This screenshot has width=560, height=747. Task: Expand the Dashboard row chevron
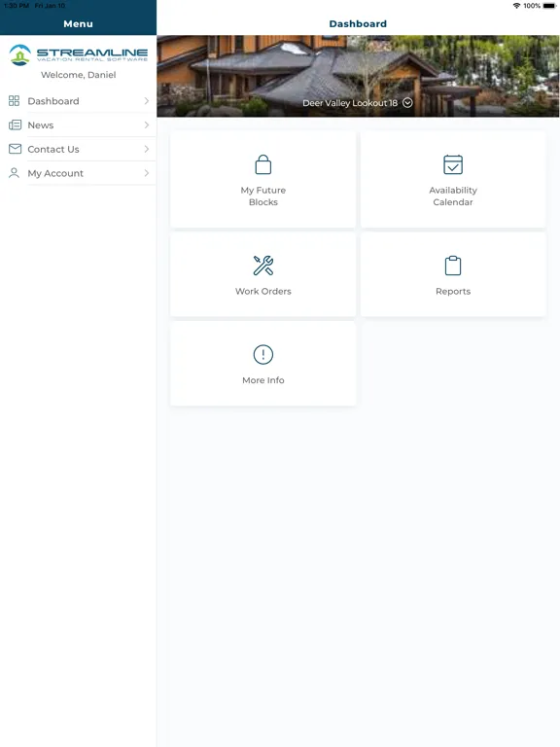pyautogui.click(x=146, y=100)
